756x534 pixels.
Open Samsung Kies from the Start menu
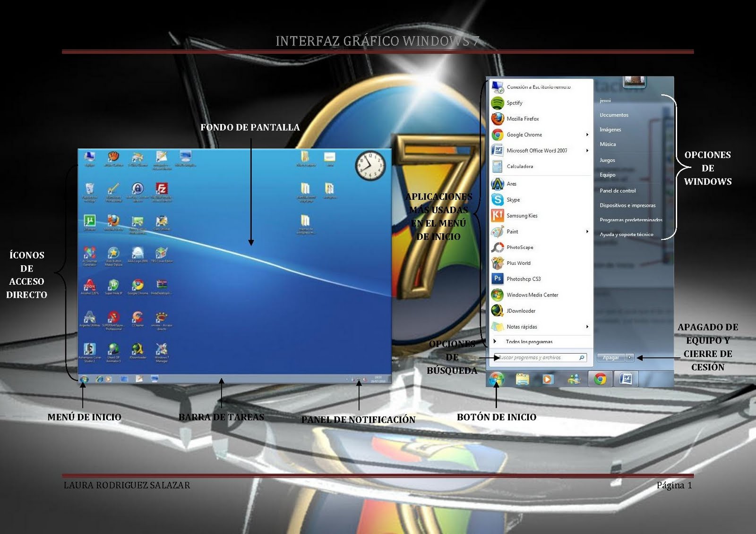[x=522, y=215]
